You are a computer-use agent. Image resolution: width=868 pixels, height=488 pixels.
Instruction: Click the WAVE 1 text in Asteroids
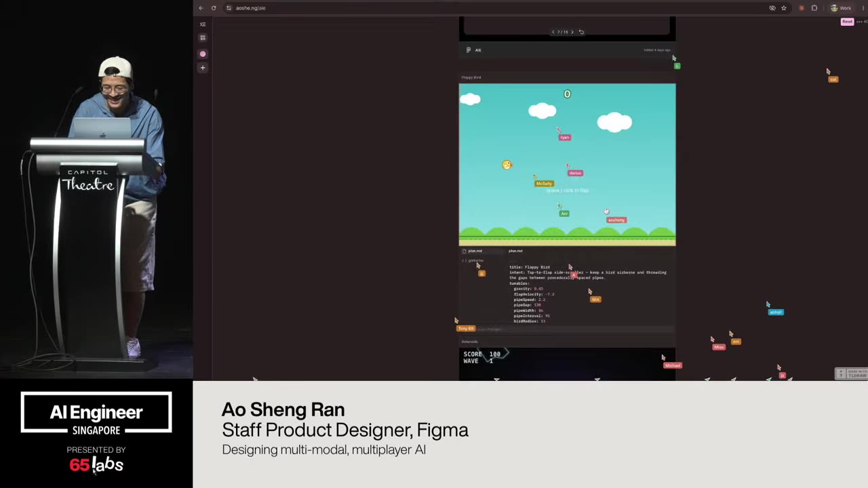[x=478, y=361]
